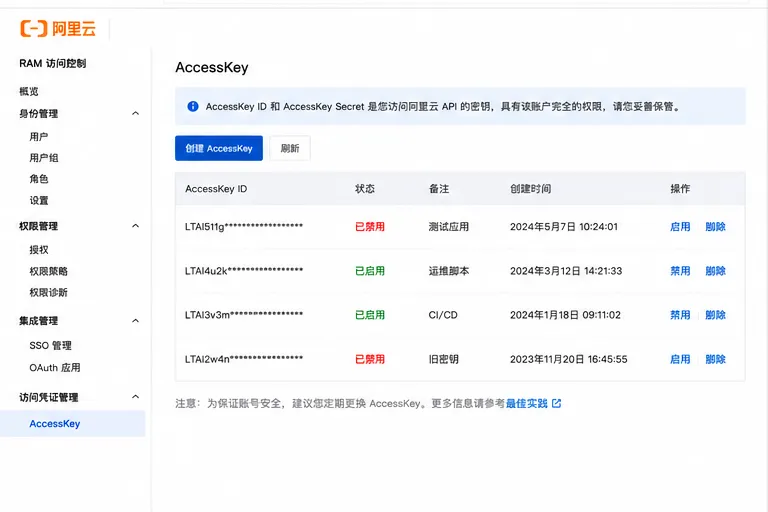Click the 旧密钥 remark cell

444,359
